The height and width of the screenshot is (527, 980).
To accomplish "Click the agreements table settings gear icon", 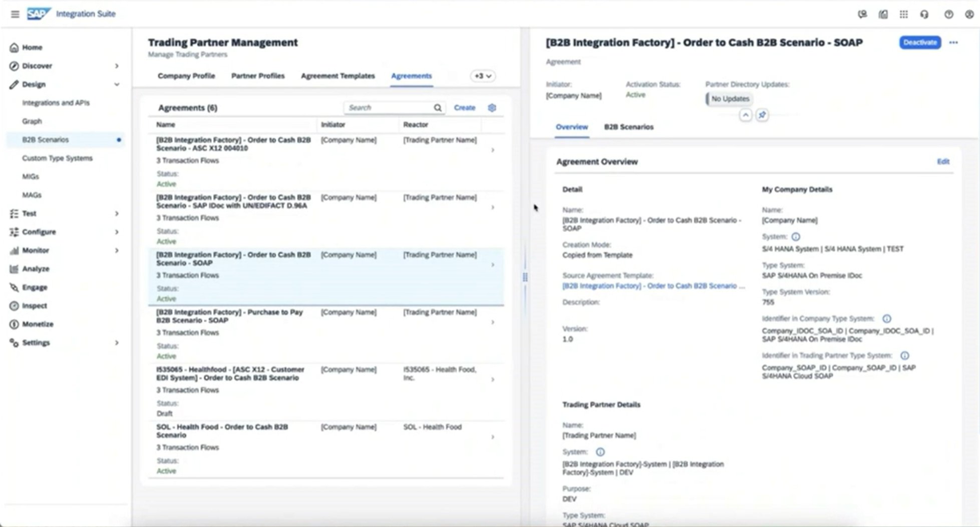I will tap(492, 108).
